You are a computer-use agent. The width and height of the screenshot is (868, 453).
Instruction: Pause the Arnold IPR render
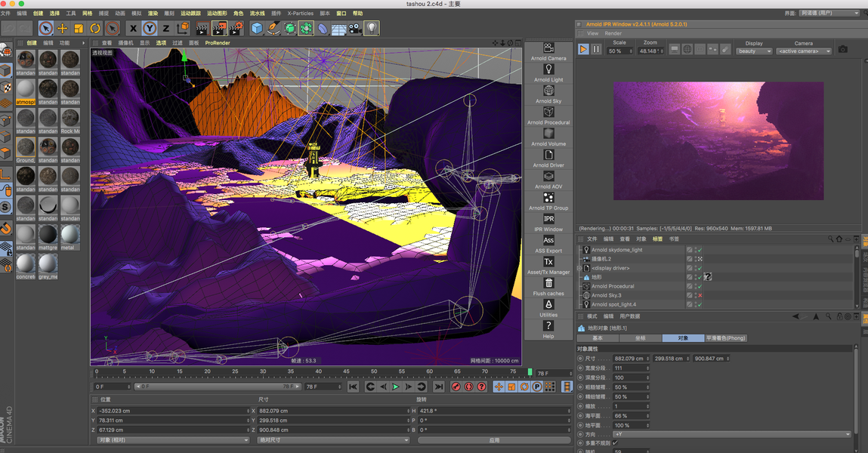tap(596, 49)
